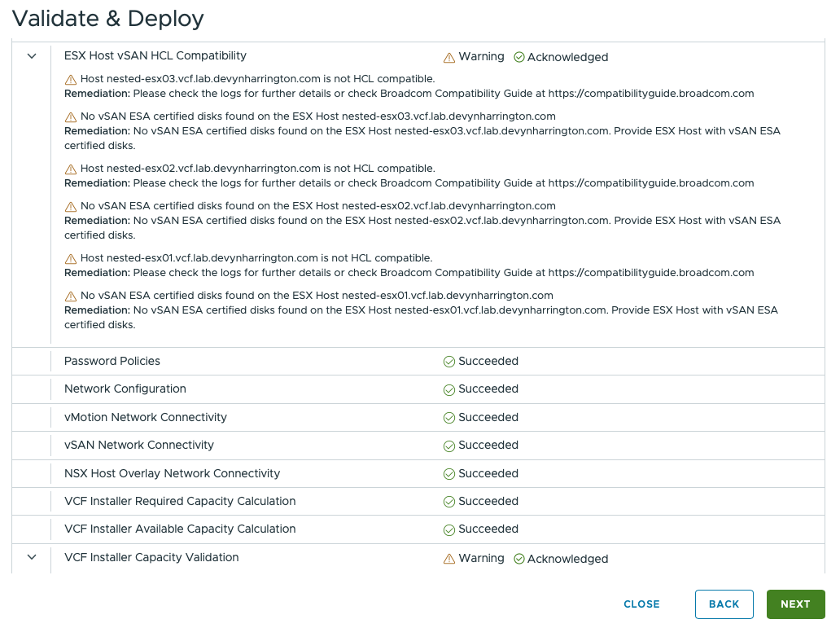Select the Network Configuration row label
The height and width of the screenshot is (628, 840).
pyautogui.click(x=125, y=389)
